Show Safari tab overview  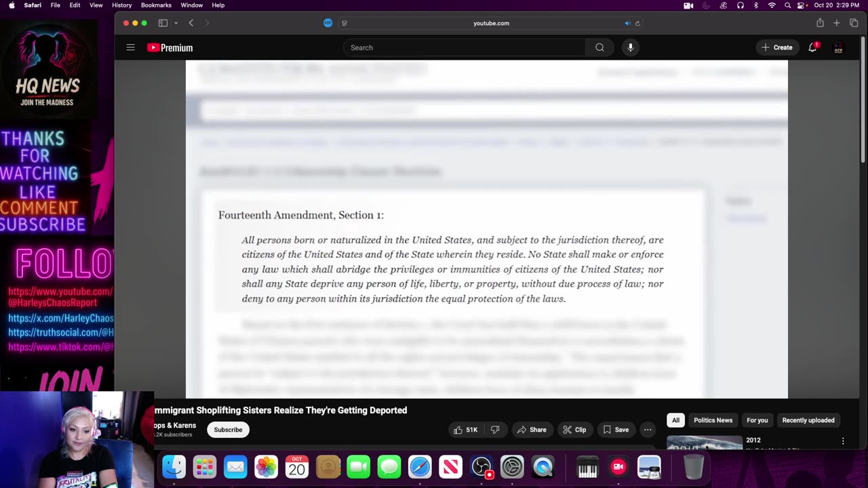point(854,23)
